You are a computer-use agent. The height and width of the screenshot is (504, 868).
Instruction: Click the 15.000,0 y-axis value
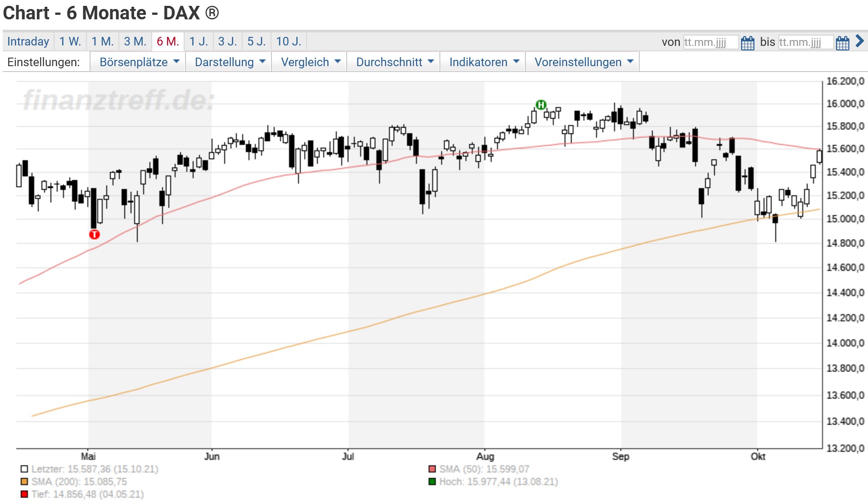tap(845, 219)
